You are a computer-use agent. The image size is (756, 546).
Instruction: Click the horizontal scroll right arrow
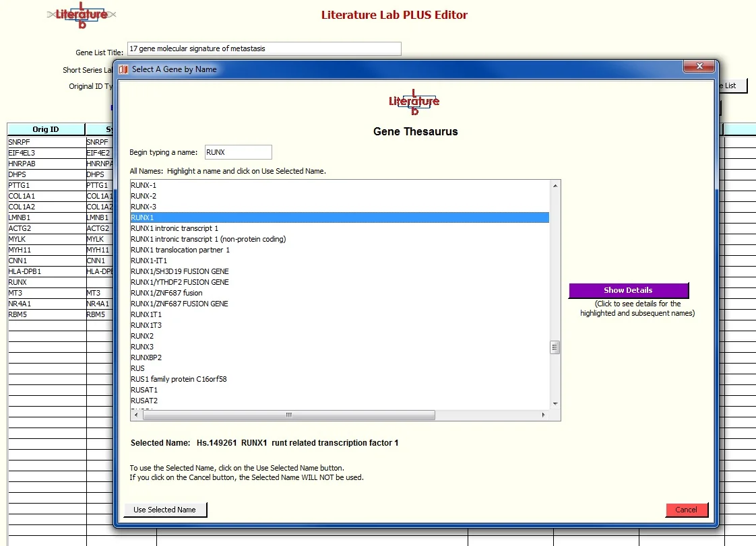(543, 415)
